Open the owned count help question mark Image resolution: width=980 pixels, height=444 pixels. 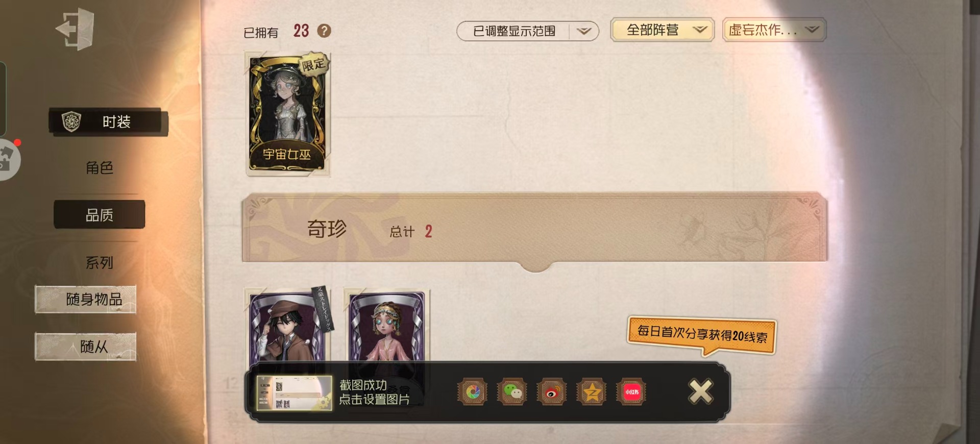pyautogui.click(x=324, y=31)
